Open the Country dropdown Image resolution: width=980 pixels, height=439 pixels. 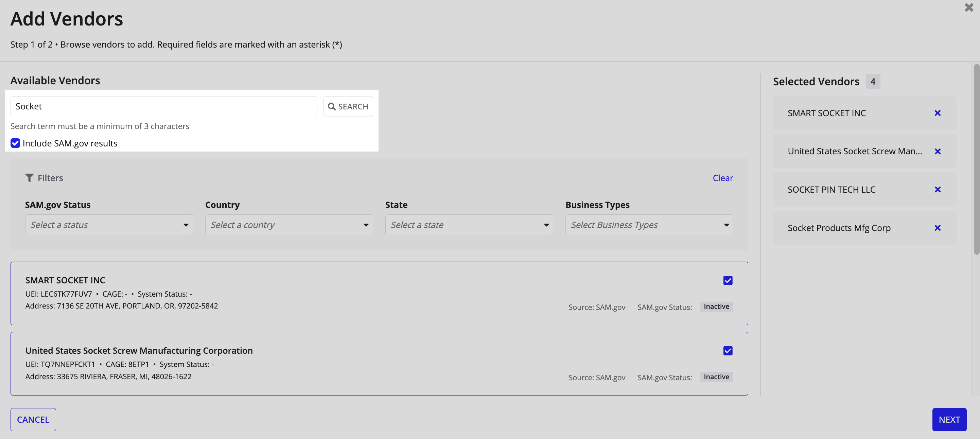[289, 225]
